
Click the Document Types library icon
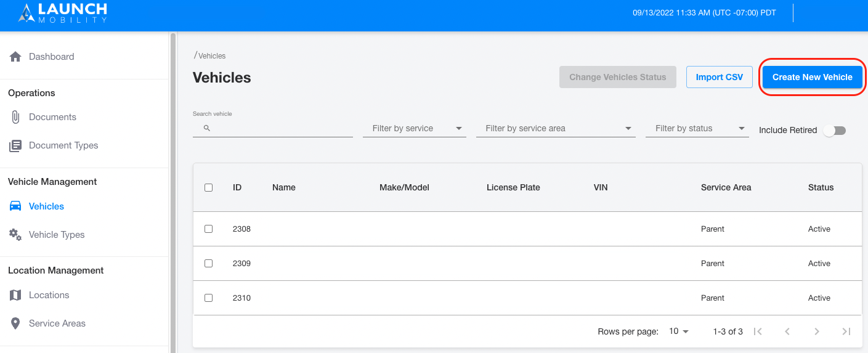pyautogui.click(x=15, y=145)
